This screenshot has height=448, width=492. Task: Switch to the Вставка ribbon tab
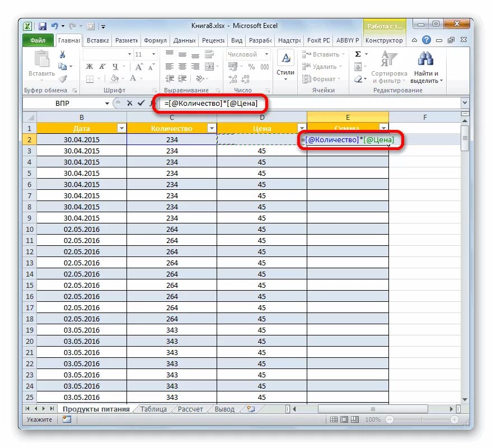(x=97, y=40)
